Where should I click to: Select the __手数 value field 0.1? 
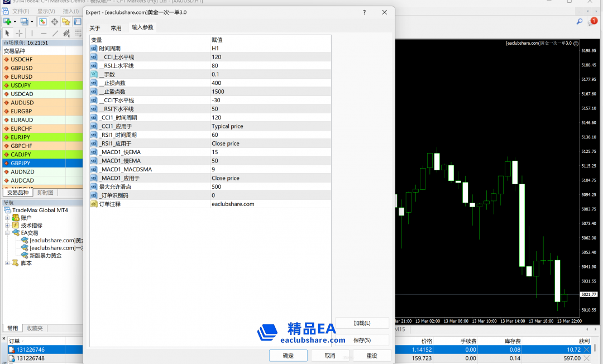[270, 74]
